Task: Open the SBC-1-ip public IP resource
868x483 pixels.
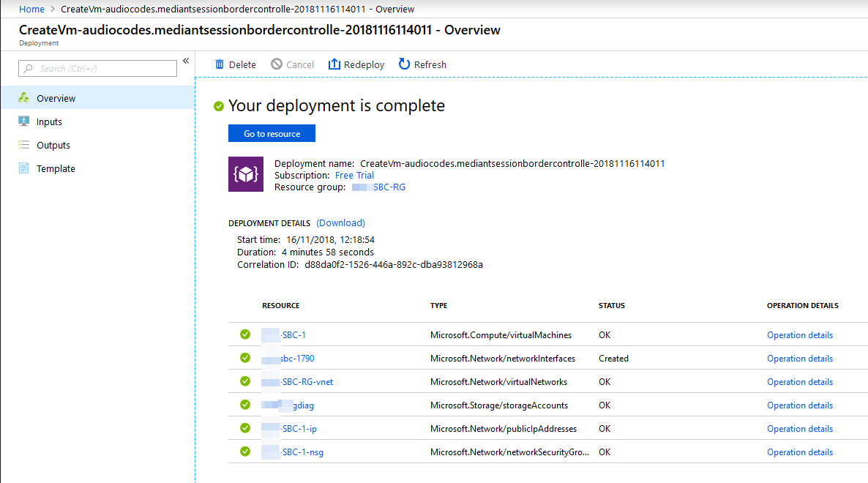Action: click(289, 429)
